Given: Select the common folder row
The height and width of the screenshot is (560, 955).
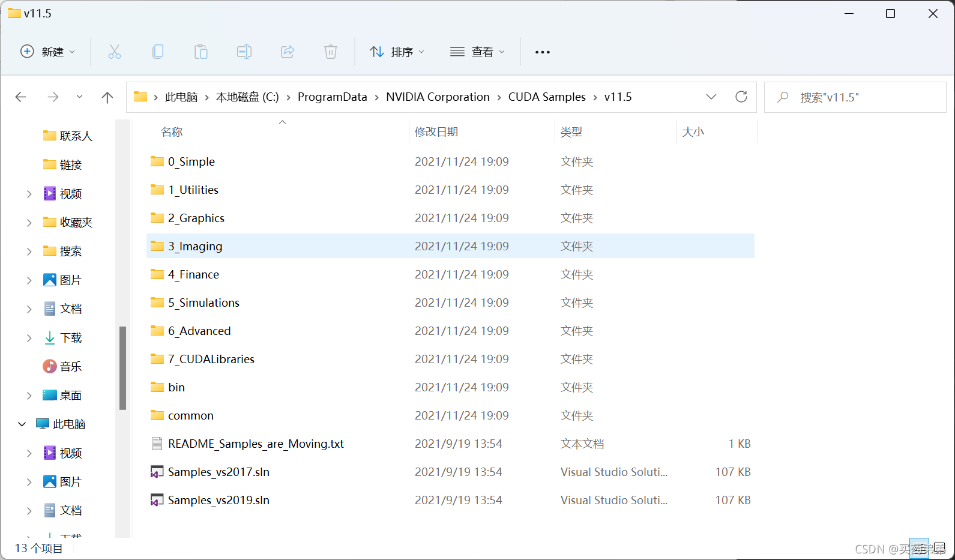Looking at the screenshot, I should point(450,415).
